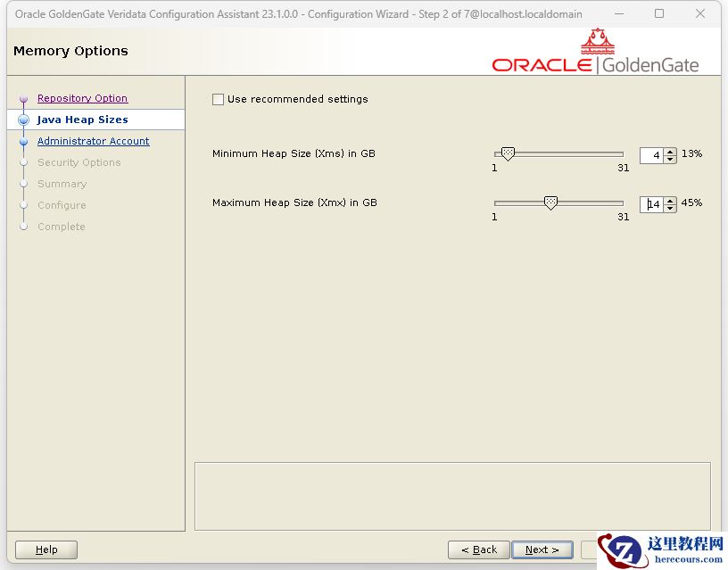Click the 45% value beside maximum heap
Image resolution: width=728 pixels, height=570 pixels.
[x=691, y=202]
